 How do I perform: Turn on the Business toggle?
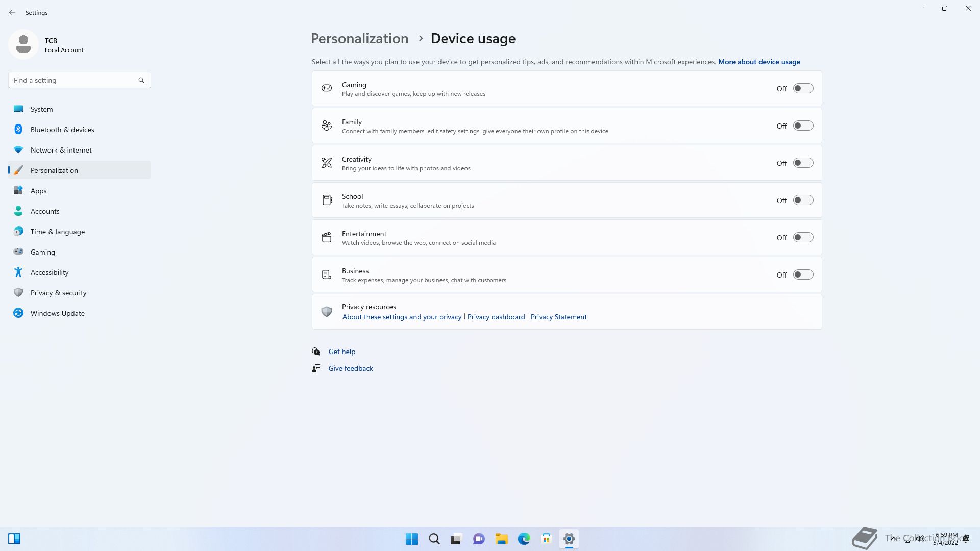click(x=803, y=274)
